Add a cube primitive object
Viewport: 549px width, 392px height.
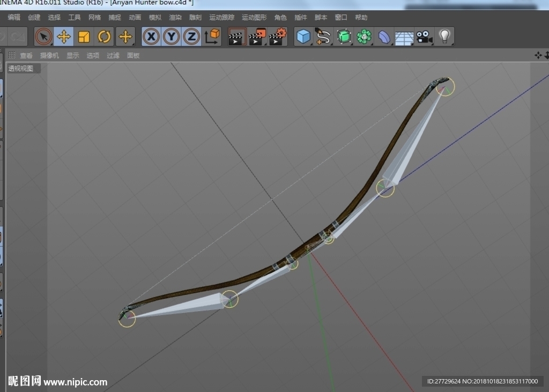coord(303,36)
